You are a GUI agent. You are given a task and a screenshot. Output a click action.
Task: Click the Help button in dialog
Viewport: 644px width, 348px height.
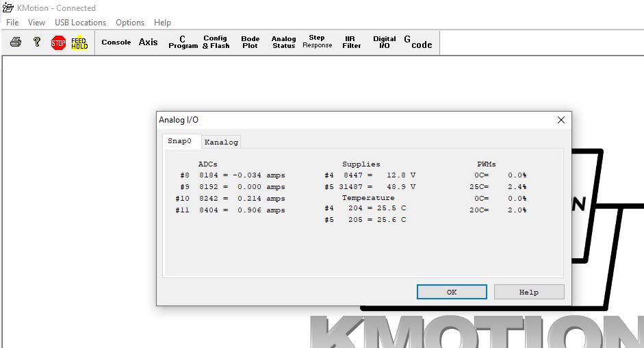pos(528,292)
